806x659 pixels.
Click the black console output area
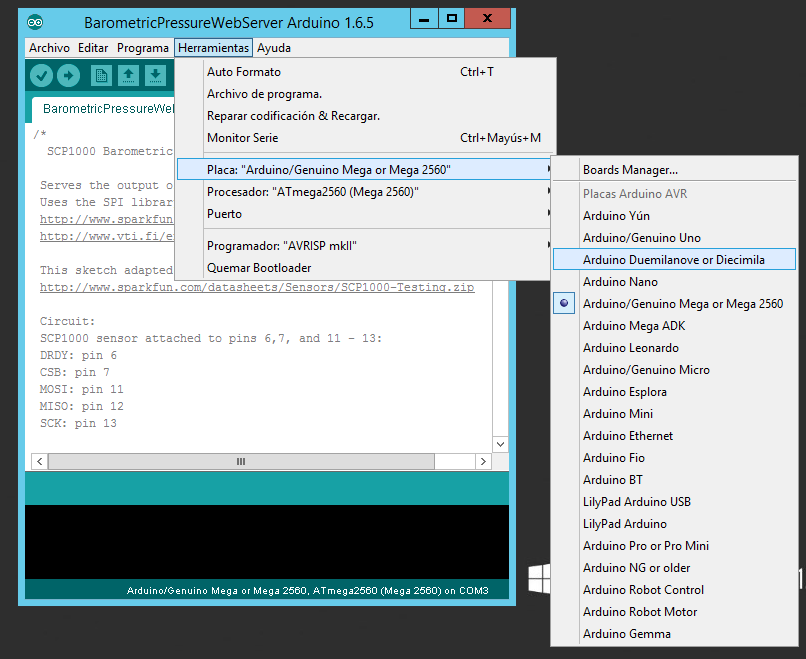[x=267, y=542]
